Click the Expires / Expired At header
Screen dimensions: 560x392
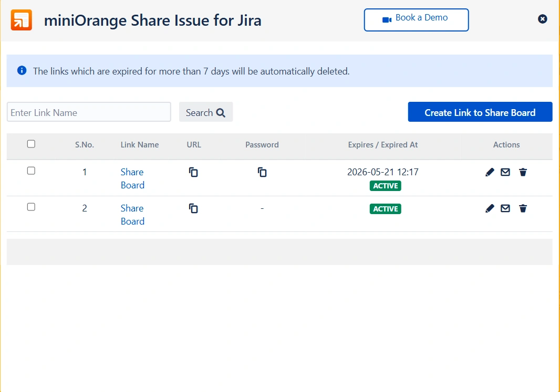click(383, 145)
